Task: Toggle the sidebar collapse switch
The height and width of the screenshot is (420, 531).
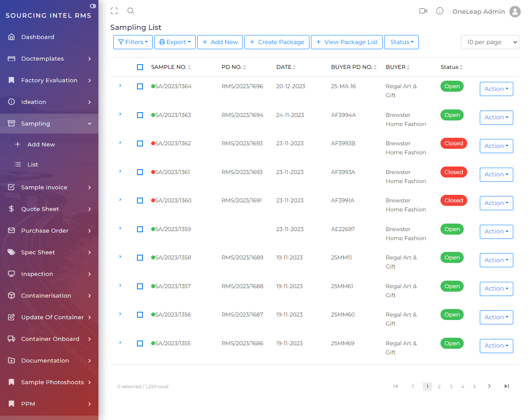Action: (93, 6)
